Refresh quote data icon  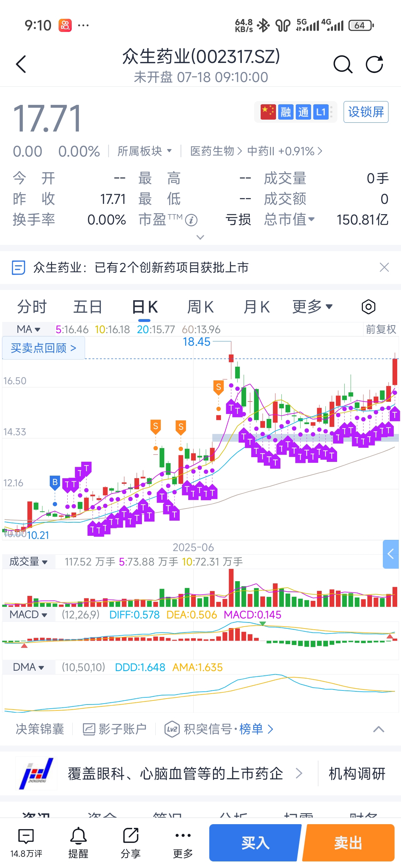tap(374, 64)
